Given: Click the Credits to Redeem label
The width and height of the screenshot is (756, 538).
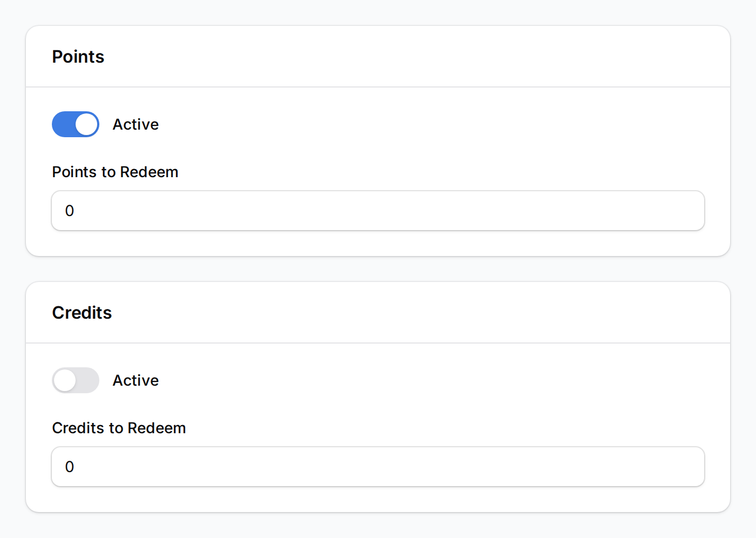Looking at the screenshot, I should point(119,428).
